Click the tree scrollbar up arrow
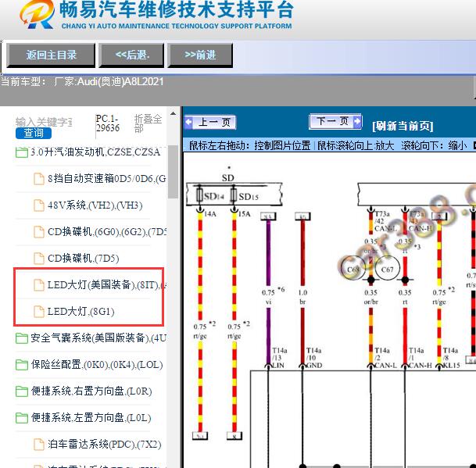The height and width of the screenshot is (468, 476). click(173, 114)
